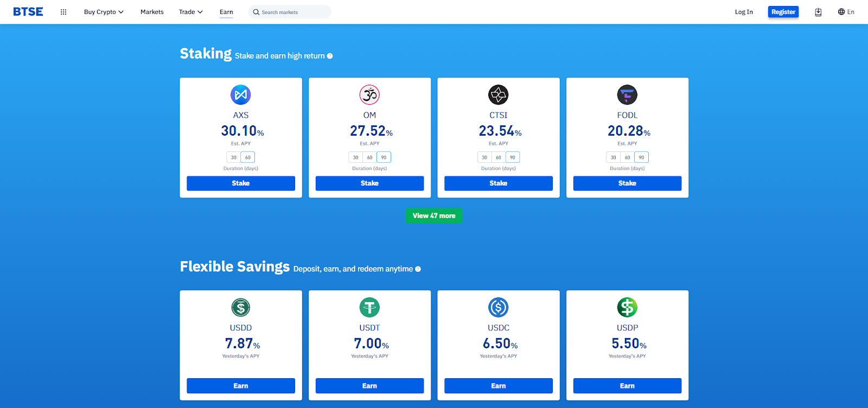The image size is (868, 408).
Task: Click the USDC 6.50% APY value
Action: (x=500, y=343)
